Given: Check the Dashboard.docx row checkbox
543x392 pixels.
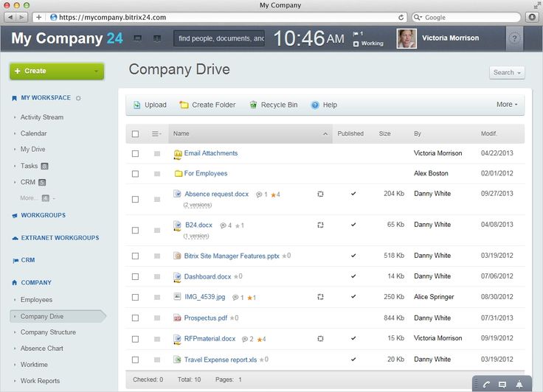Looking at the screenshot, I should pyautogui.click(x=136, y=277).
